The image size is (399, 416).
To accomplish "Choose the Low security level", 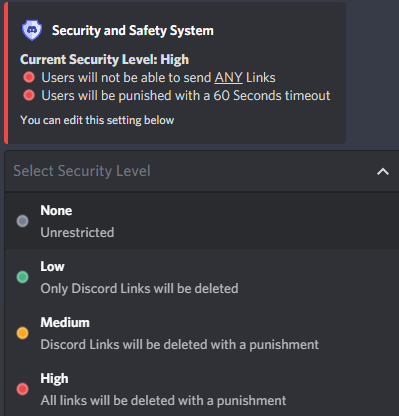I will (202, 277).
